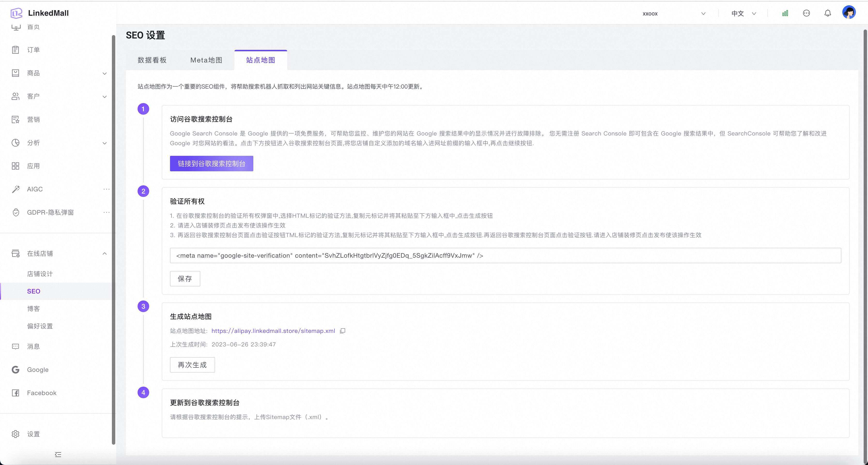Screen dimensions: 868x465
Task: Open the Settings gear in sidebar
Action: 33,434
